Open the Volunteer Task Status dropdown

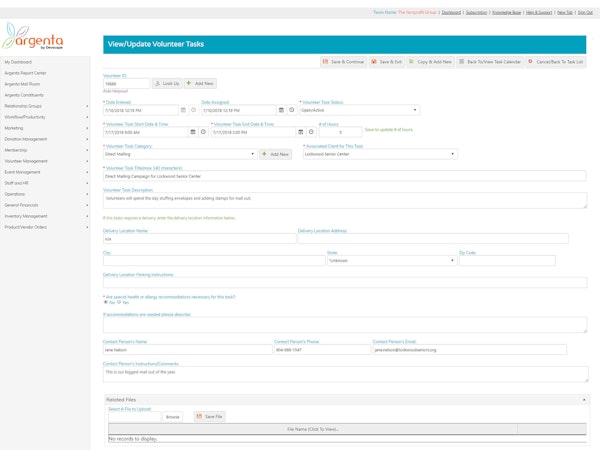pyautogui.click(x=359, y=110)
